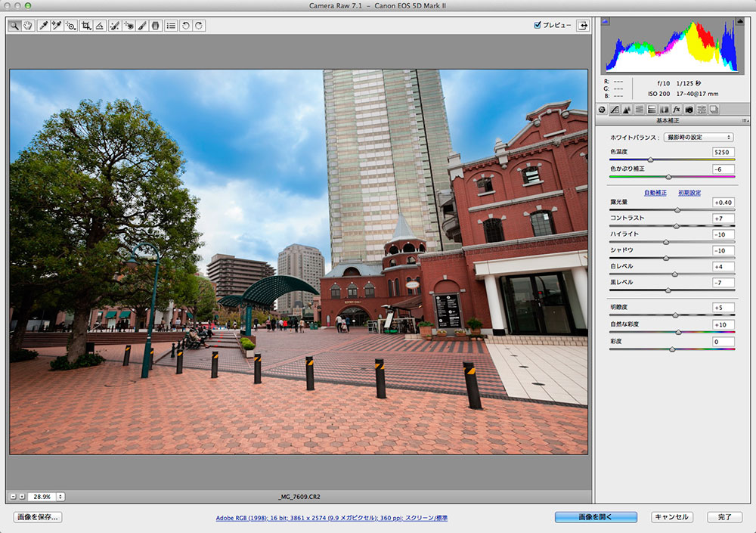Select the Crop tool
Viewport: 756px width, 533px height.
click(x=86, y=26)
